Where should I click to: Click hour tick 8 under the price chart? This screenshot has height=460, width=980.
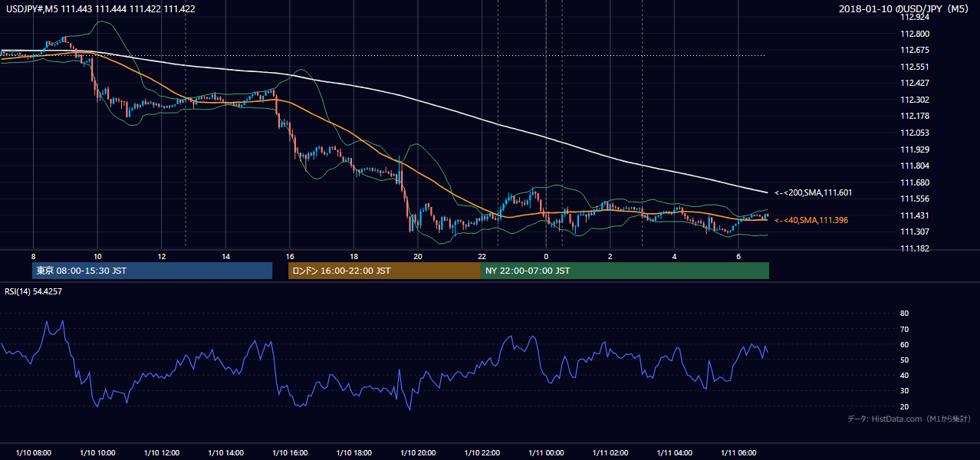(33, 256)
